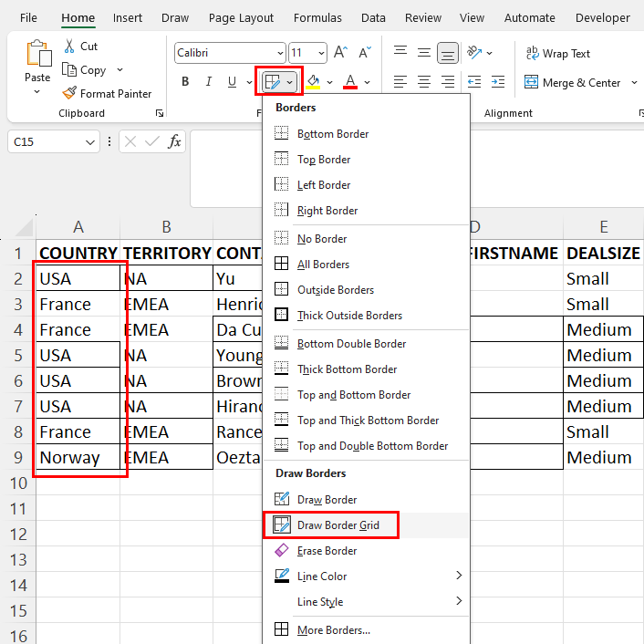Screen dimensions: 644x644
Task: Open the Borders button pencil-grid icon
Action: (273, 82)
